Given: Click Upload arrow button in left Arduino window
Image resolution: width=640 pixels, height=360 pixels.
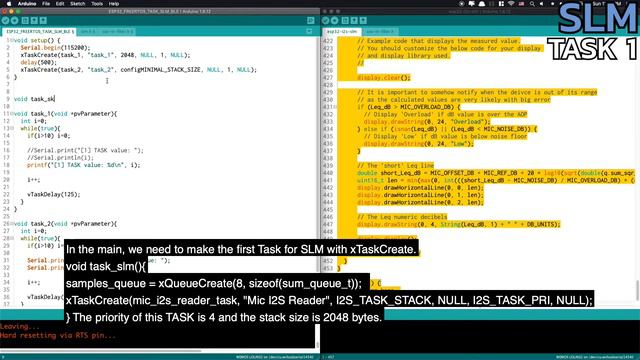Looking at the screenshot, I should tap(15, 20).
